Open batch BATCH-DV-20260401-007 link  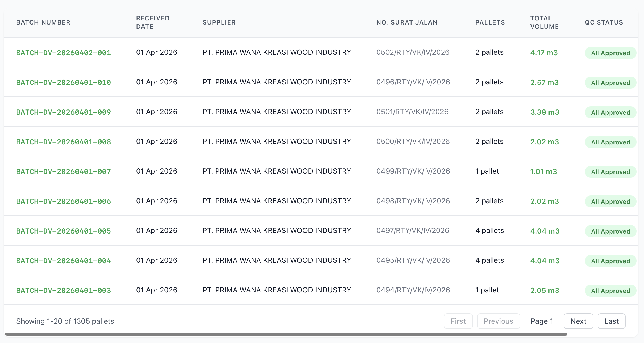[x=63, y=171]
